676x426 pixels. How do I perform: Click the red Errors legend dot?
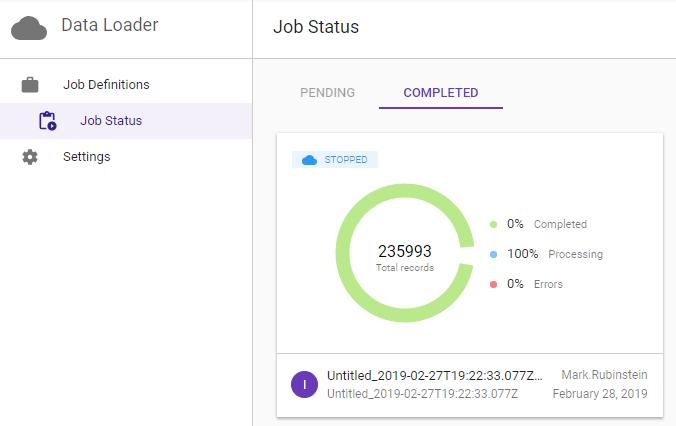pyautogui.click(x=494, y=284)
